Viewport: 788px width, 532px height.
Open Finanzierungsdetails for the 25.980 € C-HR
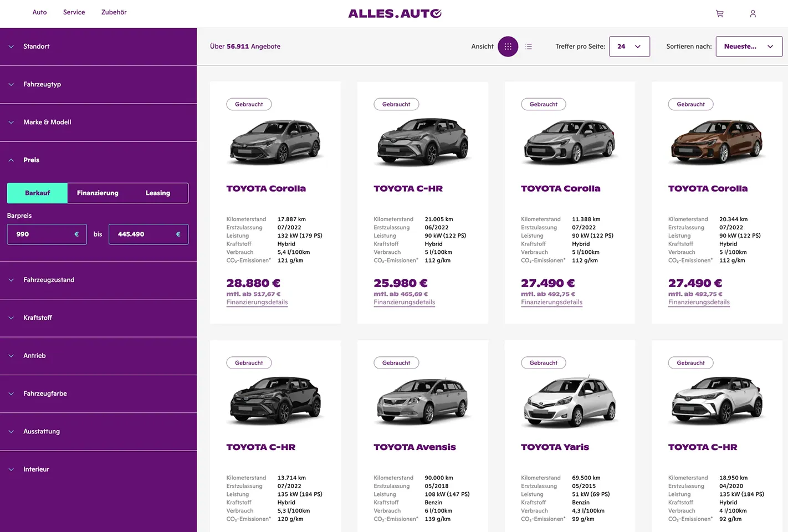(x=405, y=303)
